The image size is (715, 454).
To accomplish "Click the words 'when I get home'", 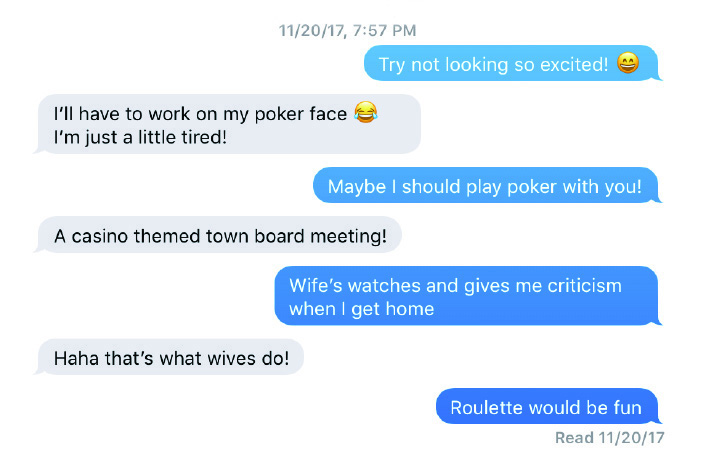I will (361, 309).
